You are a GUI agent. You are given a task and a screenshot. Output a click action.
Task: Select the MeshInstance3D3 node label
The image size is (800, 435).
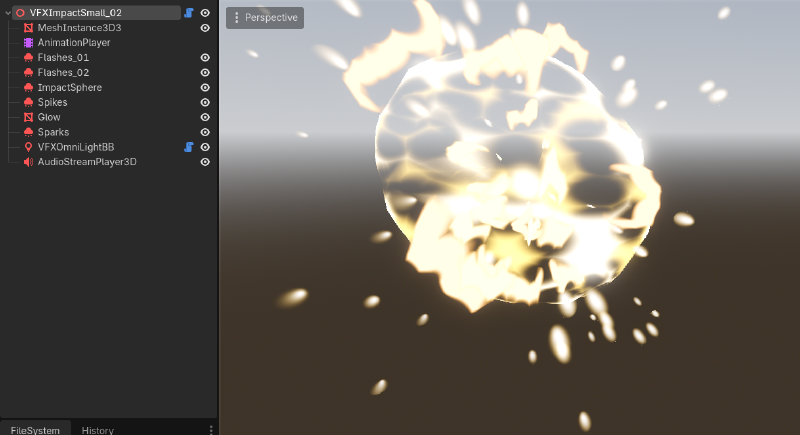pos(80,28)
